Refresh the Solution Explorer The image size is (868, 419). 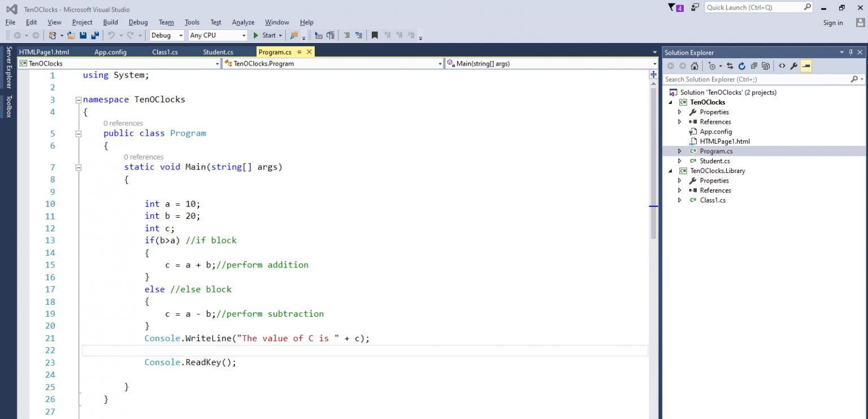742,66
